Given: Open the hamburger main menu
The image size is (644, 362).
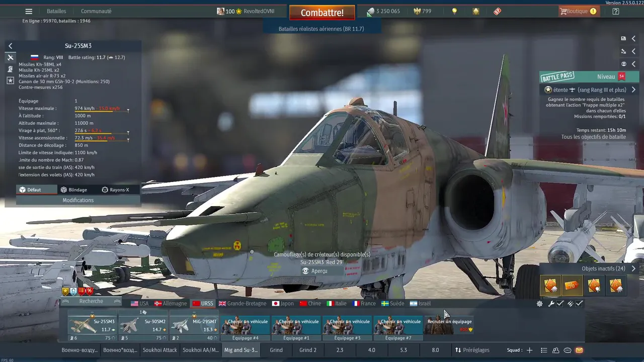Looking at the screenshot, I should coord(29,11).
